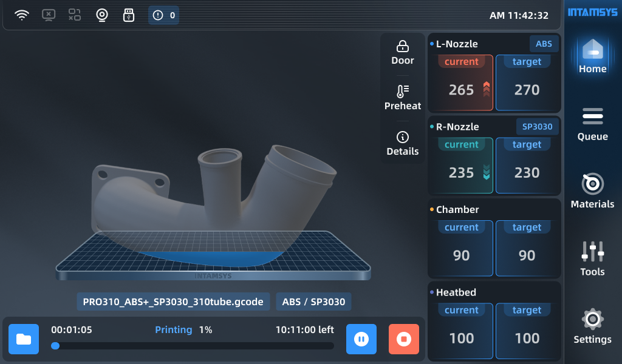The height and width of the screenshot is (364, 622).
Task: Open the printer camera view
Action: coord(101,14)
